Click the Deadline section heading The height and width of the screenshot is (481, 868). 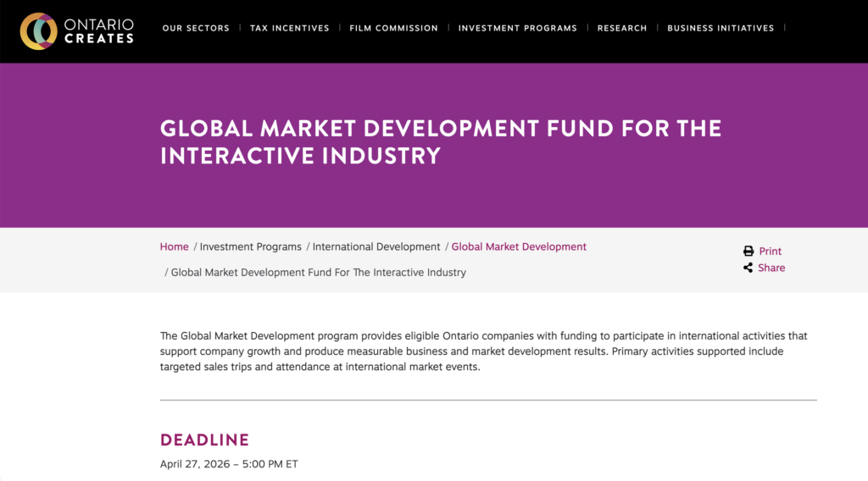point(204,440)
